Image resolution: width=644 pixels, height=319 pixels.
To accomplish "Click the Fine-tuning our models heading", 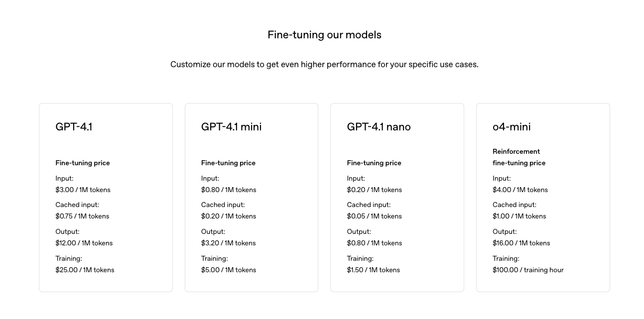I will (324, 35).
